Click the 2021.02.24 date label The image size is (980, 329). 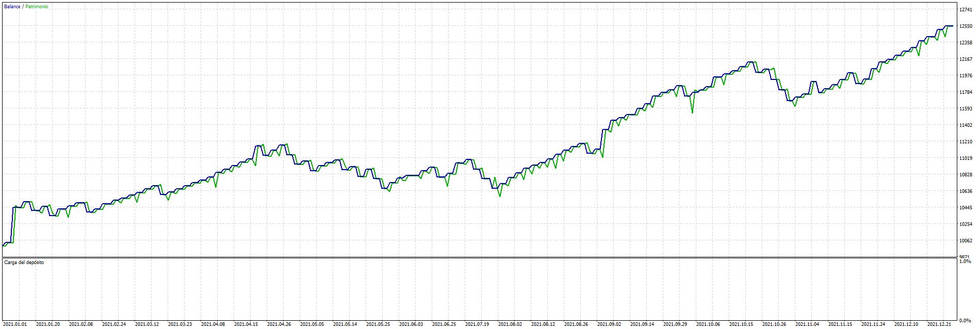[x=115, y=324]
